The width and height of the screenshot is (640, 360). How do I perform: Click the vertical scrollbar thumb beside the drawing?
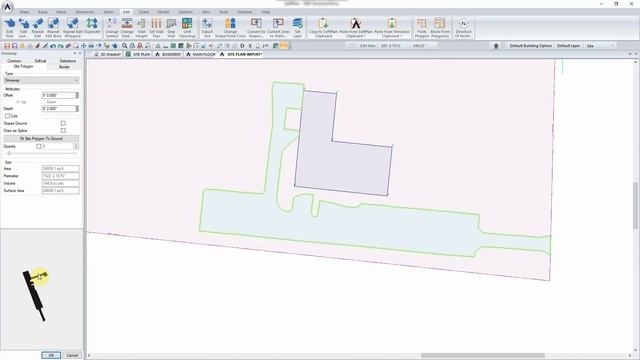point(636,205)
